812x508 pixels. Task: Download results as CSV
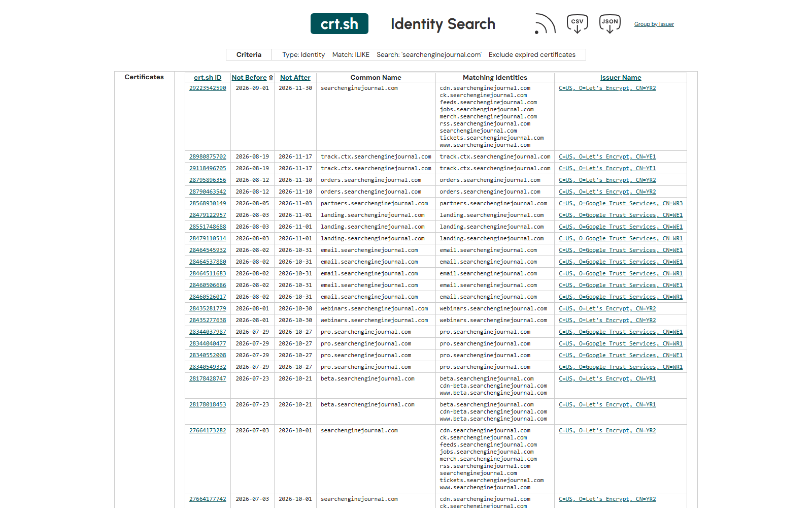pos(577,24)
